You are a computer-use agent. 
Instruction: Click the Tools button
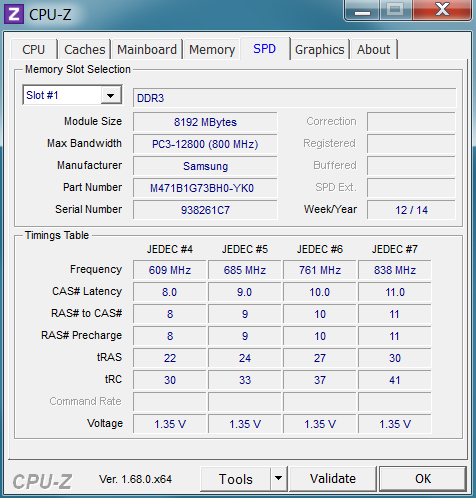click(x=236, y=479)
